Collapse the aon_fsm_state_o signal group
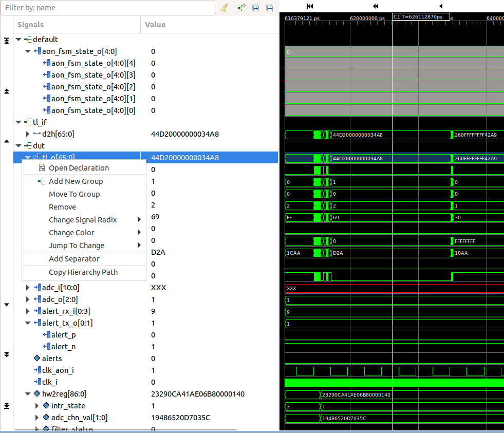The image size is (504, 433). click(27, 51)
